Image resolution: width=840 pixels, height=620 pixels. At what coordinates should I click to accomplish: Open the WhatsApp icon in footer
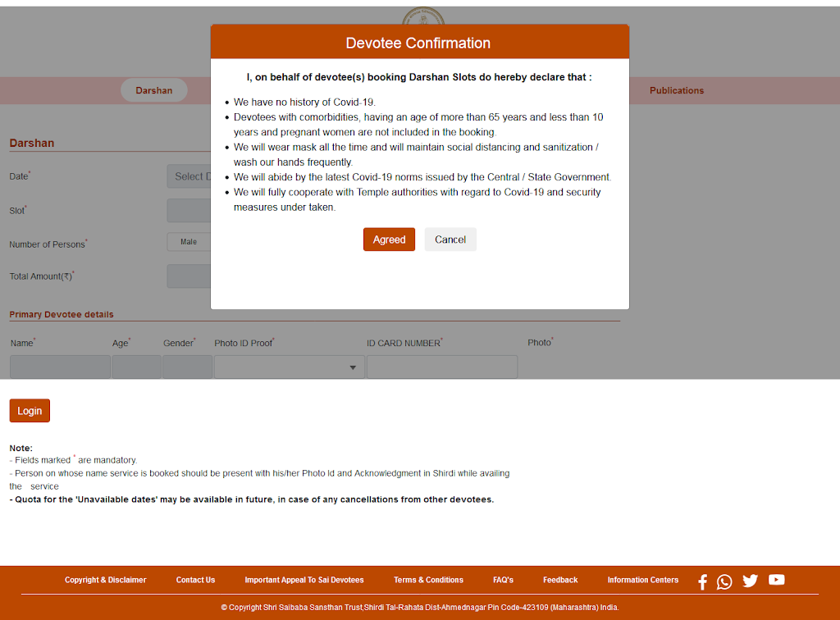pos(724,581)
